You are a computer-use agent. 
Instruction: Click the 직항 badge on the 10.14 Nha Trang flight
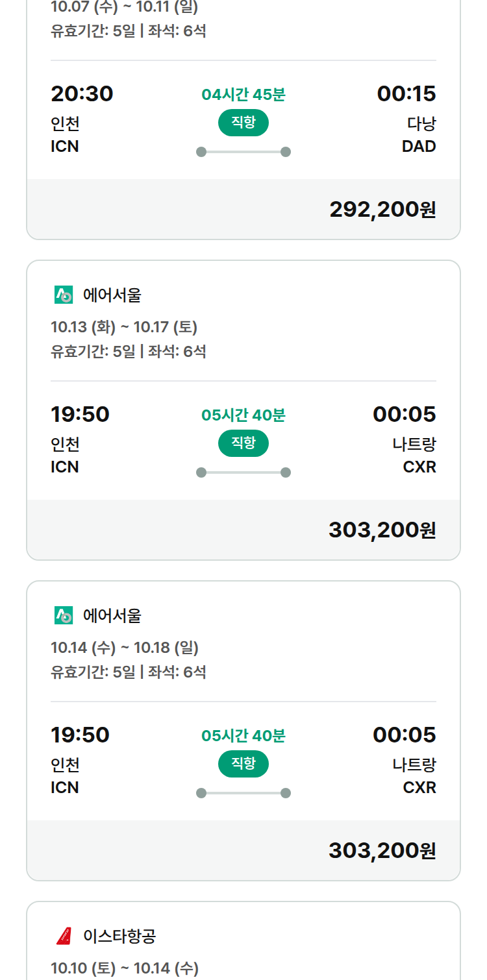tap(243, 764)
